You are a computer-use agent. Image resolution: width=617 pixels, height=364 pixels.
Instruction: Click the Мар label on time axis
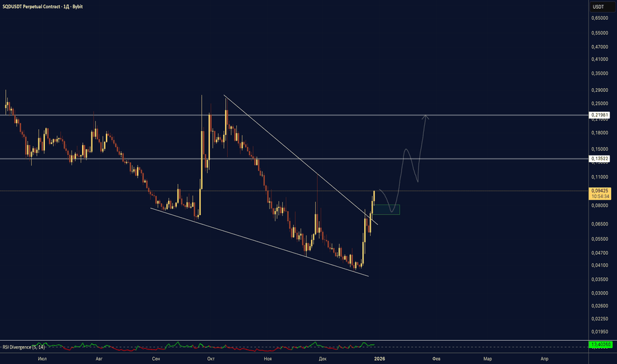[487, 359]
